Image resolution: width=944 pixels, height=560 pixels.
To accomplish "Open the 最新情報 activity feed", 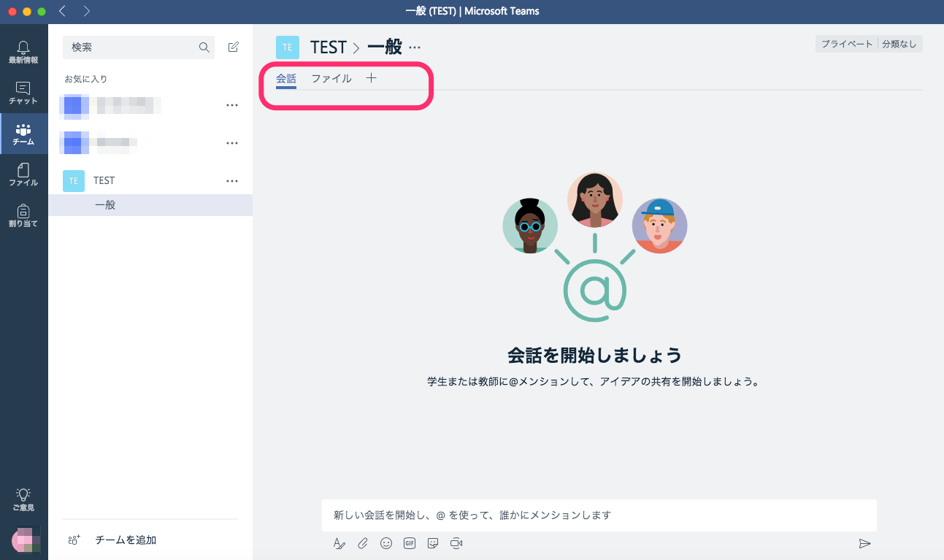I will [23, 53].
